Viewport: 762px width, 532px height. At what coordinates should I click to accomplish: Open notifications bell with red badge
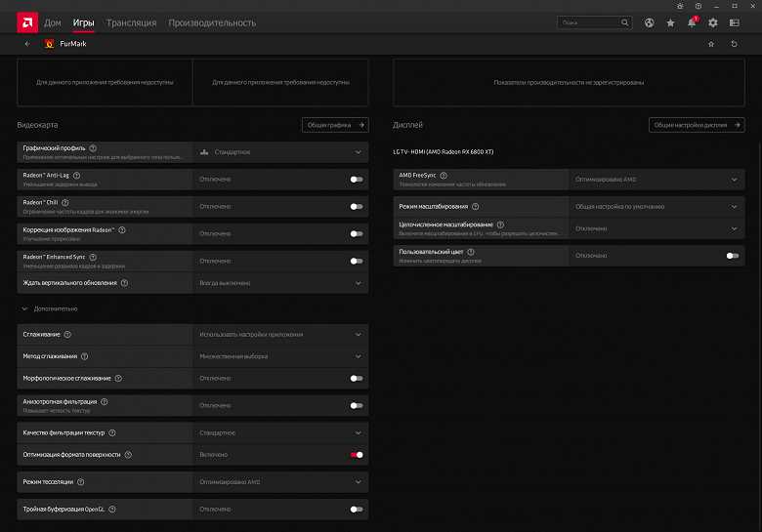692,22
